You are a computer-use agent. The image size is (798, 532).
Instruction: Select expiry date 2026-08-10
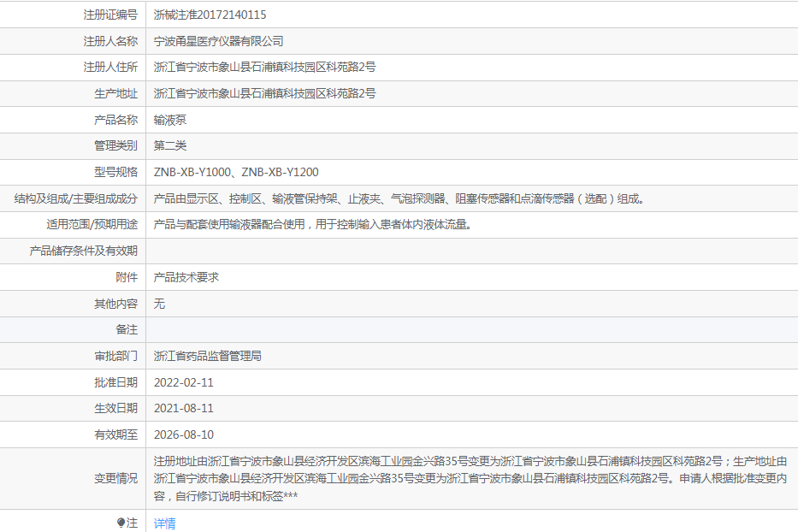click(x=184, y=434)
